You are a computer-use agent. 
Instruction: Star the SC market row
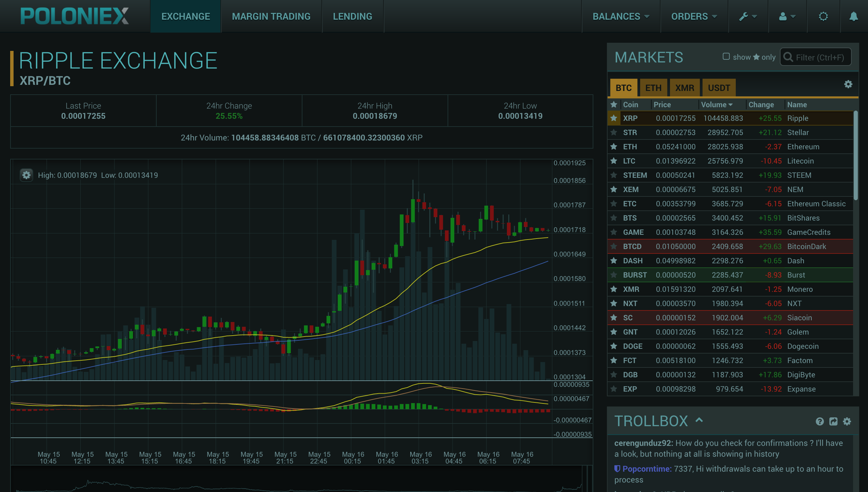tap(614, 318)
